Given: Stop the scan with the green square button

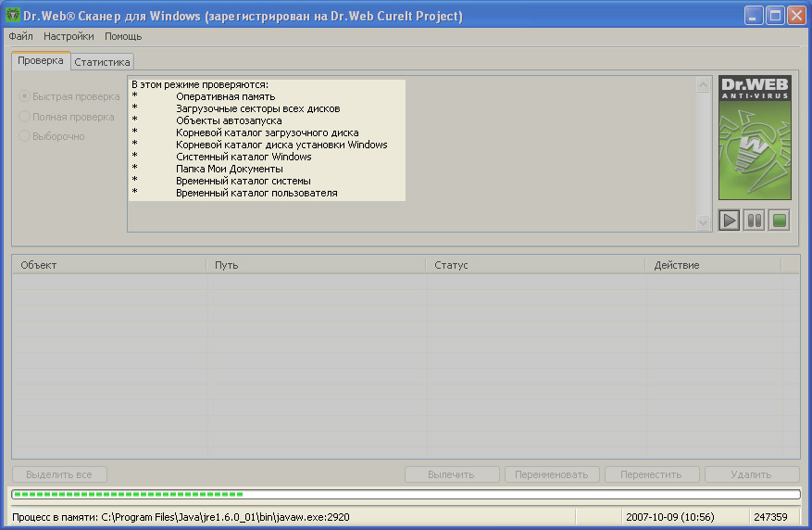Looking at the screenshot, I should coord(780,221).
